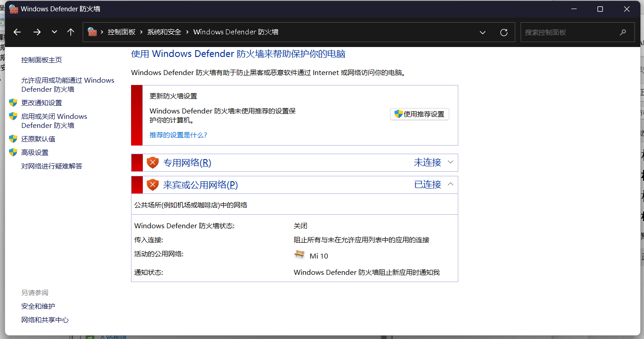This screenshot has height=339, width=644.
Task: Select 控制面板 in the breadcrumb
Action: [x=122, y=32]
